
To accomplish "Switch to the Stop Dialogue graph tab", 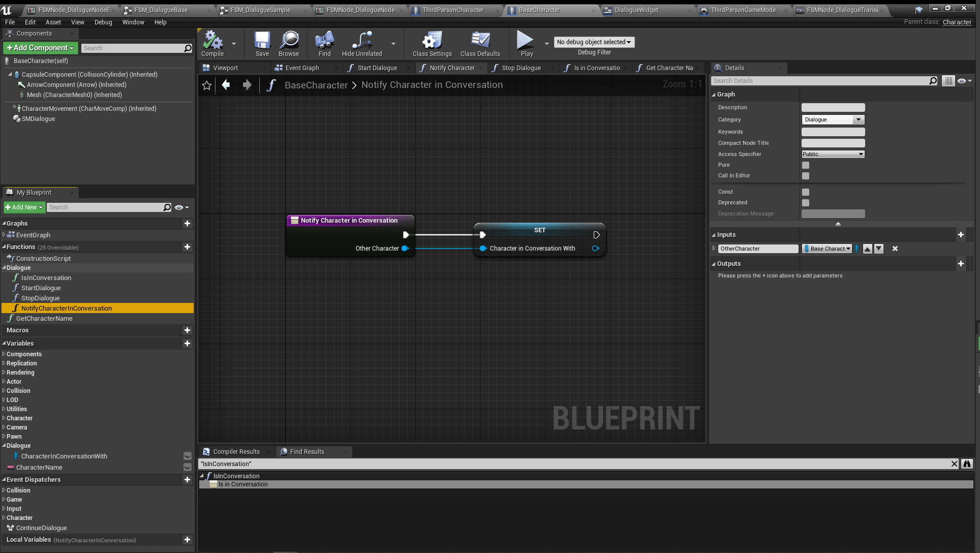I will point(521,68).
